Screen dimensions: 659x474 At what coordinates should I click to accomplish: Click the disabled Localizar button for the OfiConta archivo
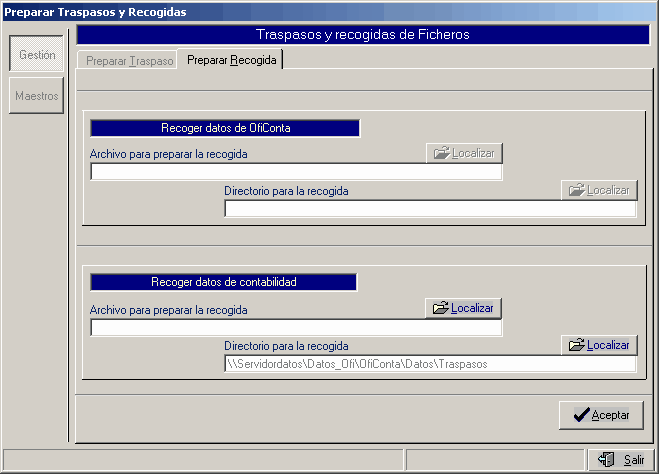tap(464, 153)
